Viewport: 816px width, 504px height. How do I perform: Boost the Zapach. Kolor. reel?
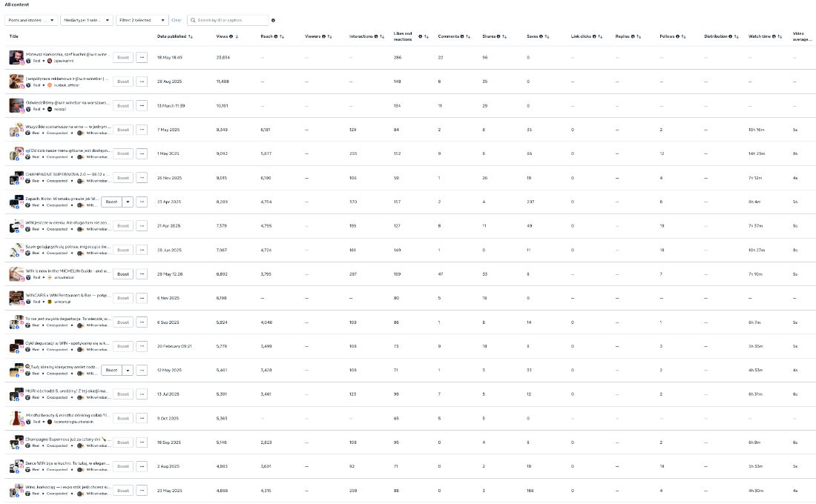(111, 202)
